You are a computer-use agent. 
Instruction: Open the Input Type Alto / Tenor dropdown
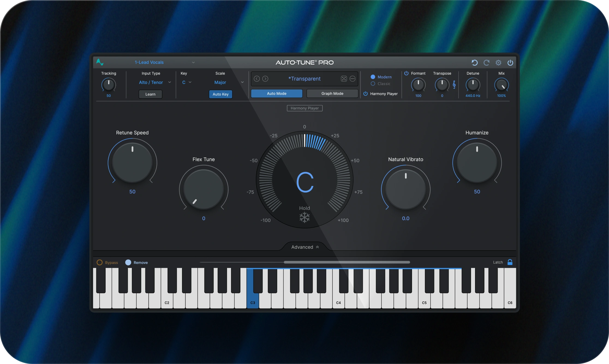tap(155, 82)
